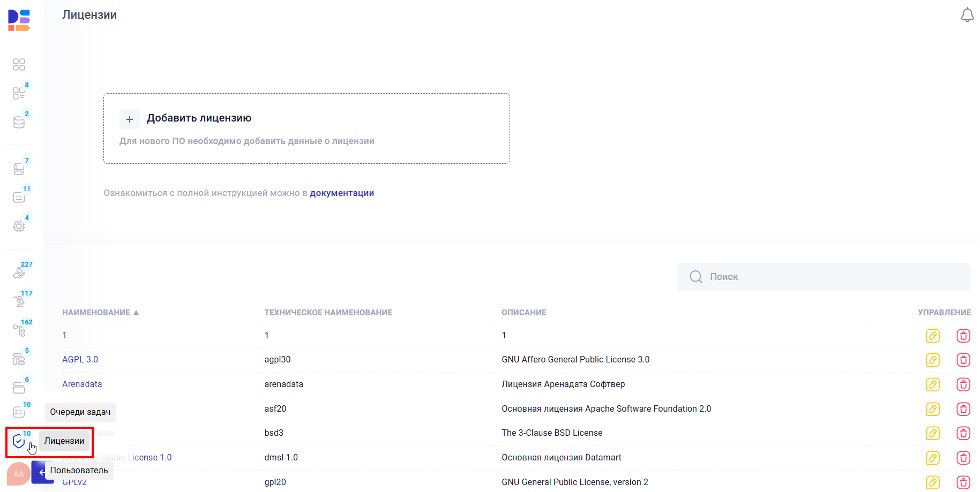980x492 pixels.
Task: Click the Datamart Studio logo
Action: click(19, 20)
